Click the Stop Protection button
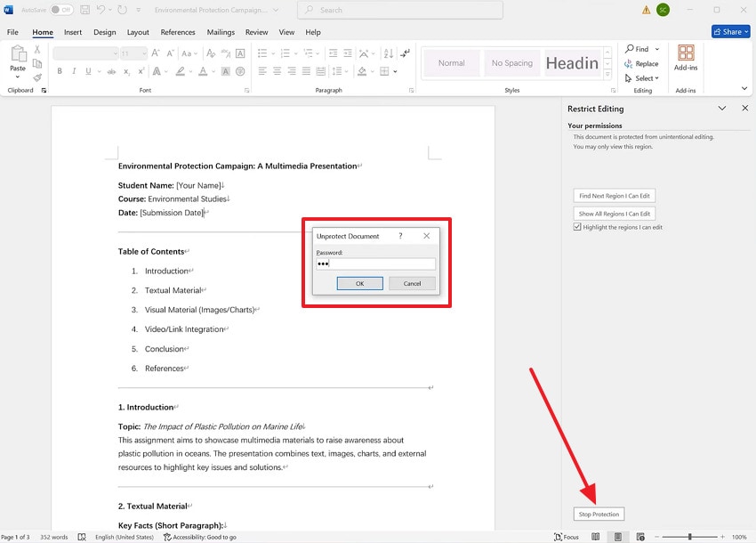The image size is (756, 543). 599,514
